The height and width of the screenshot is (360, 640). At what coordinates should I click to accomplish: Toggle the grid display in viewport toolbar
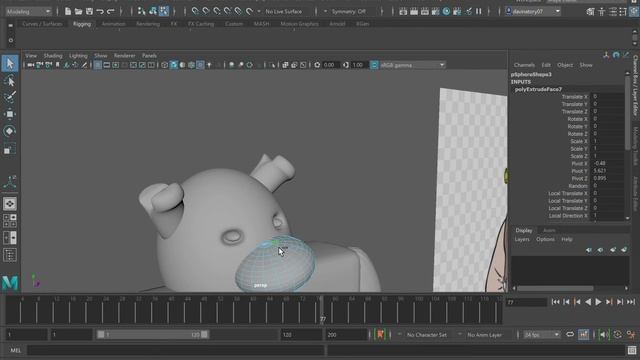pyautogui.click(x=98, y=65)
